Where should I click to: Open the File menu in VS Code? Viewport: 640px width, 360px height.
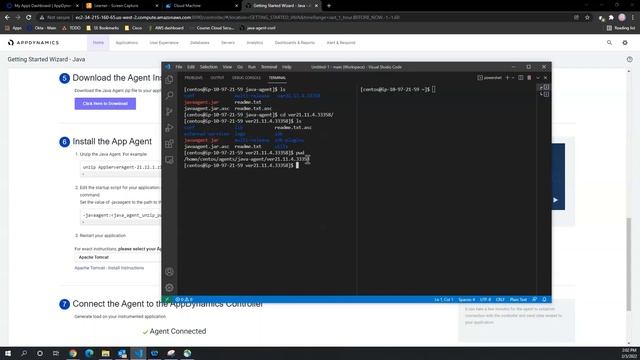click(179, 67)
